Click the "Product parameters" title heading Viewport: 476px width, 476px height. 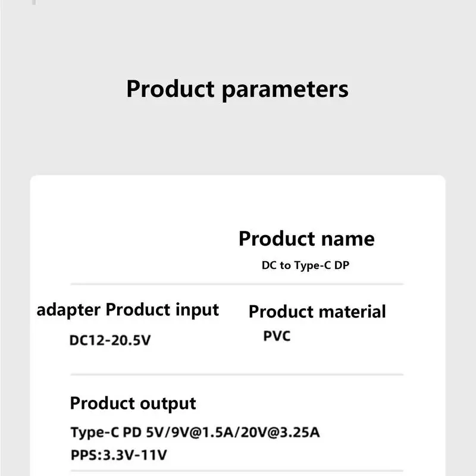(237, 89)
